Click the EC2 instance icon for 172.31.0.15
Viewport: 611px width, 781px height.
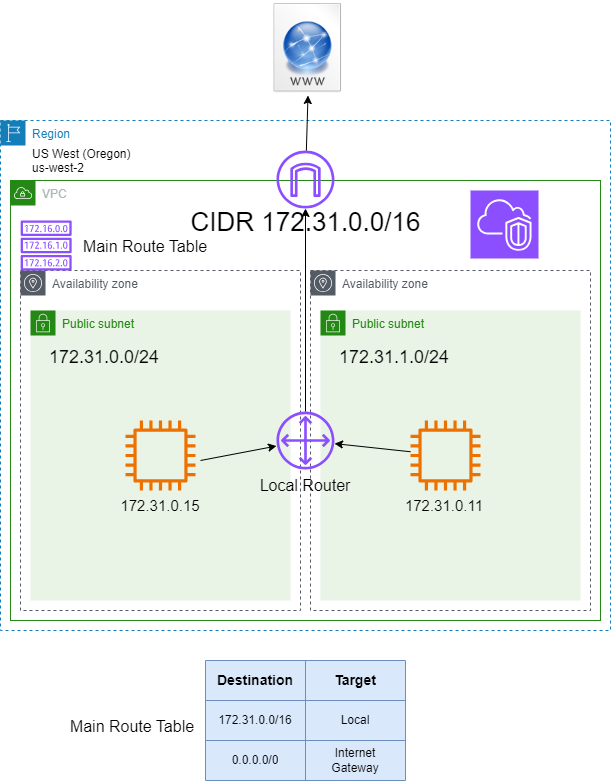coord(160,455)
